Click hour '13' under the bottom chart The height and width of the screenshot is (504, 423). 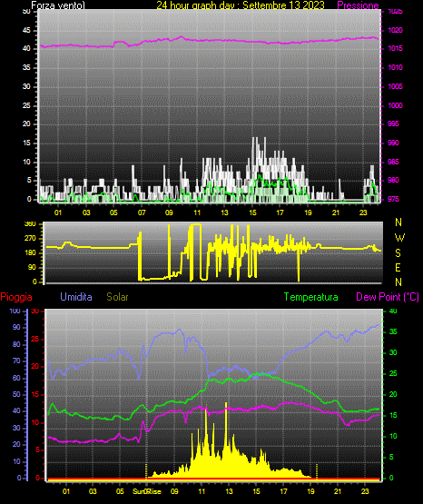click(229, 491)
